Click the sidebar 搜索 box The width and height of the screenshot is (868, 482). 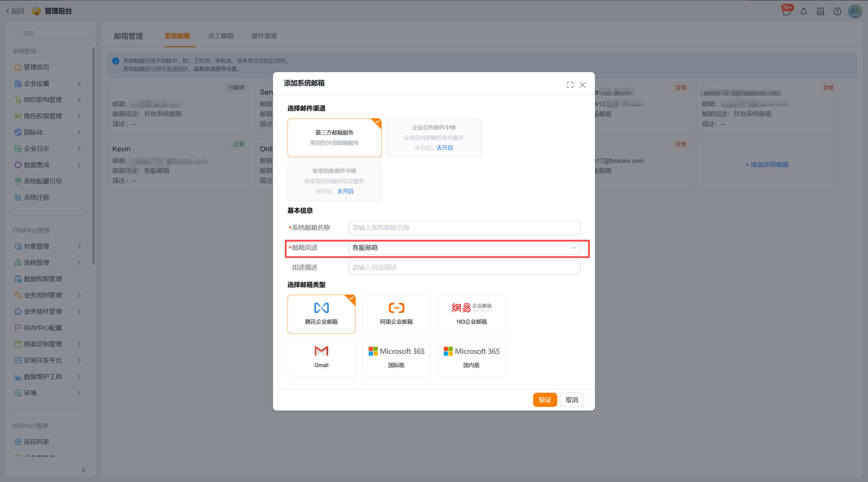click(x=51, y=33)
